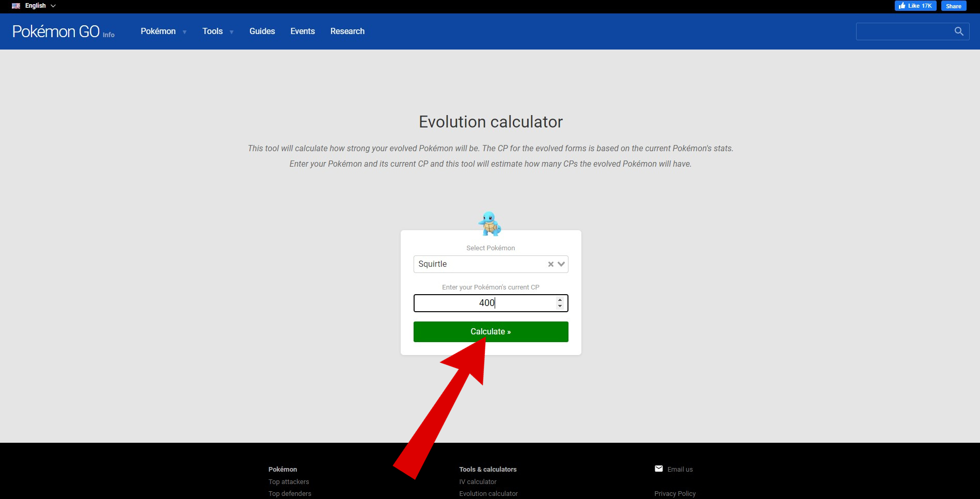Click the Facebook Share button
Viewport: 980px width, 499px height.
click(x=954, y=6)
